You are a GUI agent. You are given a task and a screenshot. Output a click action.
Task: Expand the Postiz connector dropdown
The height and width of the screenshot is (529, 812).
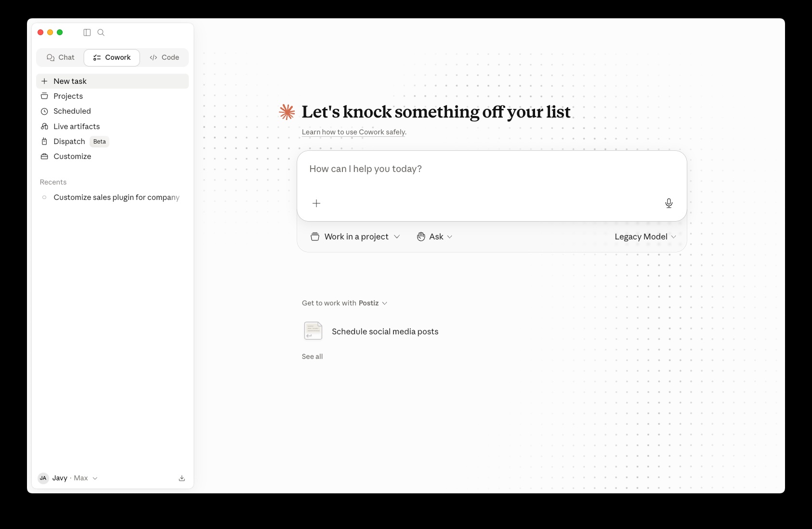point(373,303)
